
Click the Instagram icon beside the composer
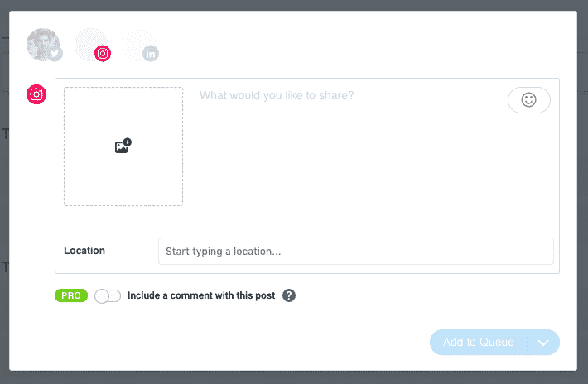click(36, 94)
